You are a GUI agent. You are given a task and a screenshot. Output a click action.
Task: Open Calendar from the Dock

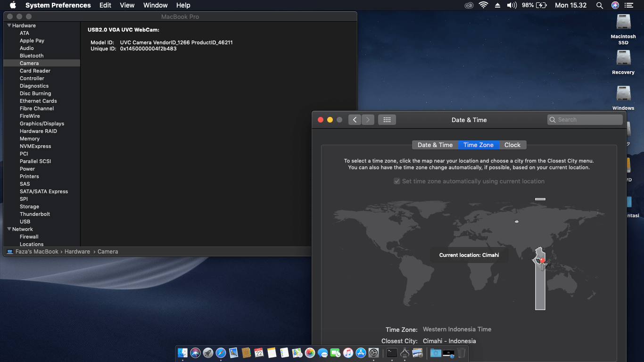point(259,353)
